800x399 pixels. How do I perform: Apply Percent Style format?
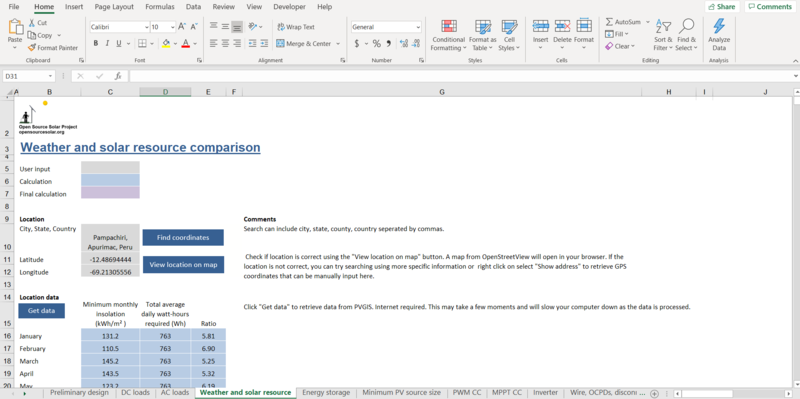pyautogui.click(x=377, y=43)
